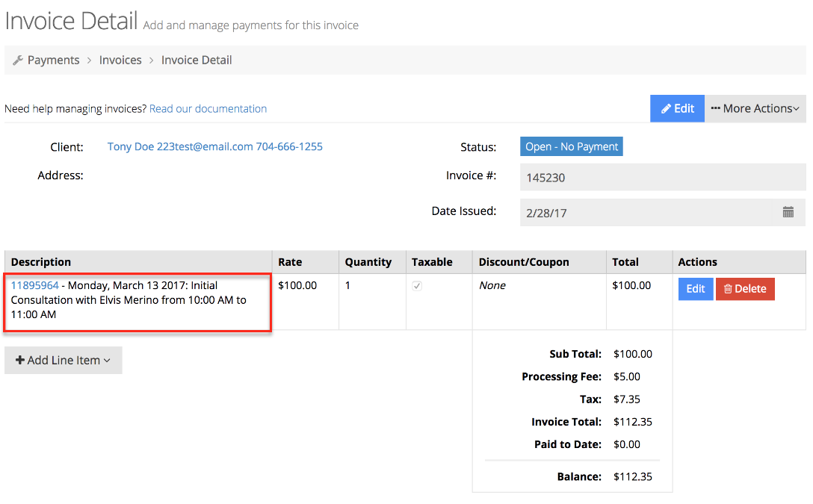This screenshot has width=813, height=504.
Task: Click the wrench icon in the breadcrumb
Action: pos(16,60)
